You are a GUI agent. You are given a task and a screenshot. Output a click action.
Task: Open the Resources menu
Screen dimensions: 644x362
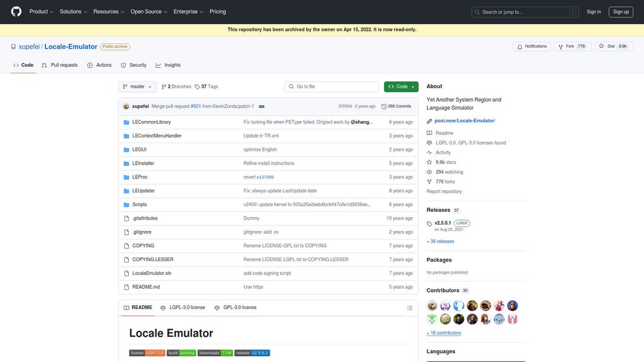pos(109,11)
